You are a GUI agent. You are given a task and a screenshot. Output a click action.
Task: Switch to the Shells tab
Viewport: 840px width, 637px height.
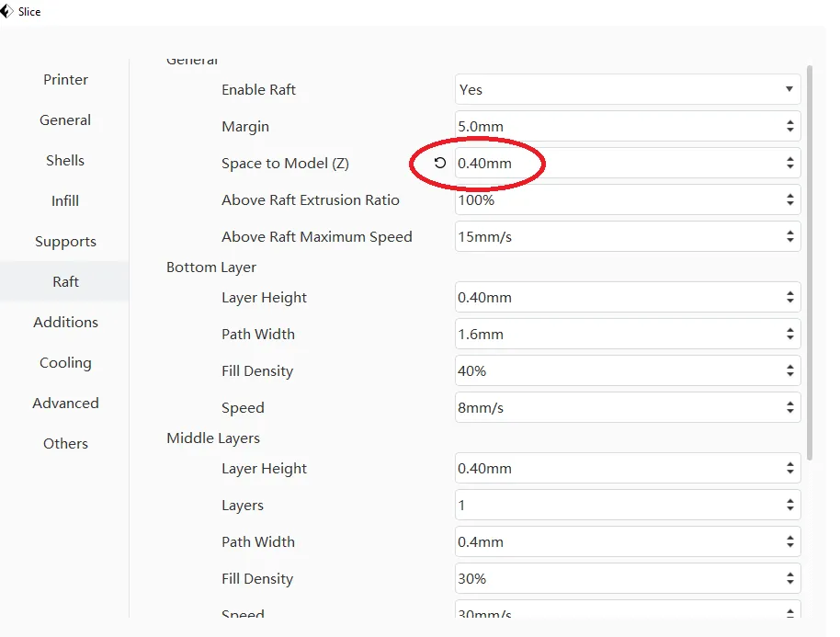(65, 160)
